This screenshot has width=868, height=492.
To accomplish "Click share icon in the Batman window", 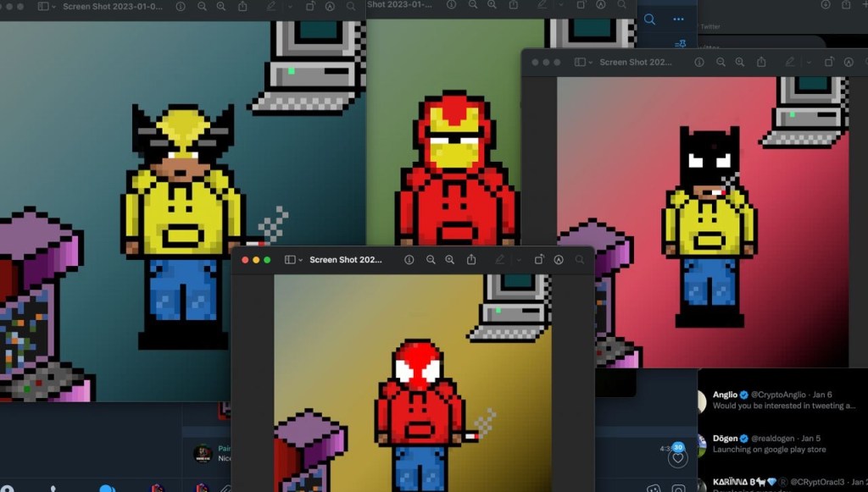I will pyautogui.click(x=761, y=63).
